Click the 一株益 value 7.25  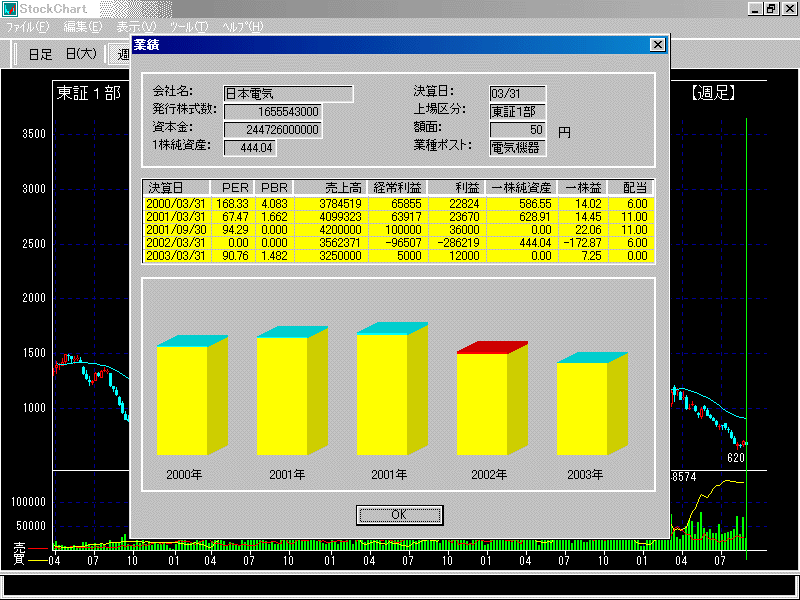(x=591, y=256)
